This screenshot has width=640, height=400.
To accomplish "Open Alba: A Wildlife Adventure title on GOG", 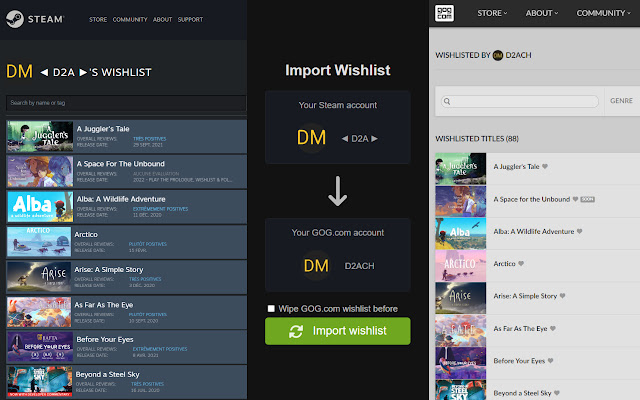I will pos(534,231).
